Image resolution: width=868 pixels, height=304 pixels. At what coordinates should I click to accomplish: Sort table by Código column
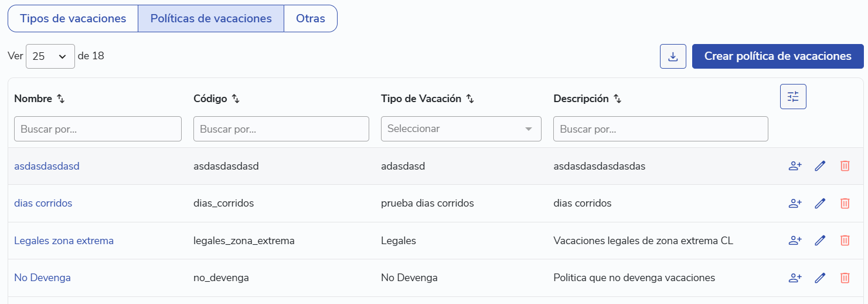coord(236,99)
